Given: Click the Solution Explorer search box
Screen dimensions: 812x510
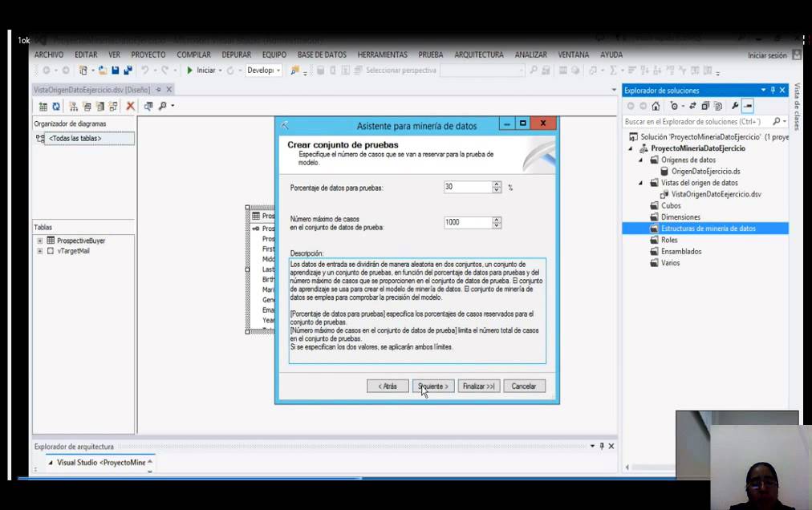Looking at the screenshot, I should (697, 121).
